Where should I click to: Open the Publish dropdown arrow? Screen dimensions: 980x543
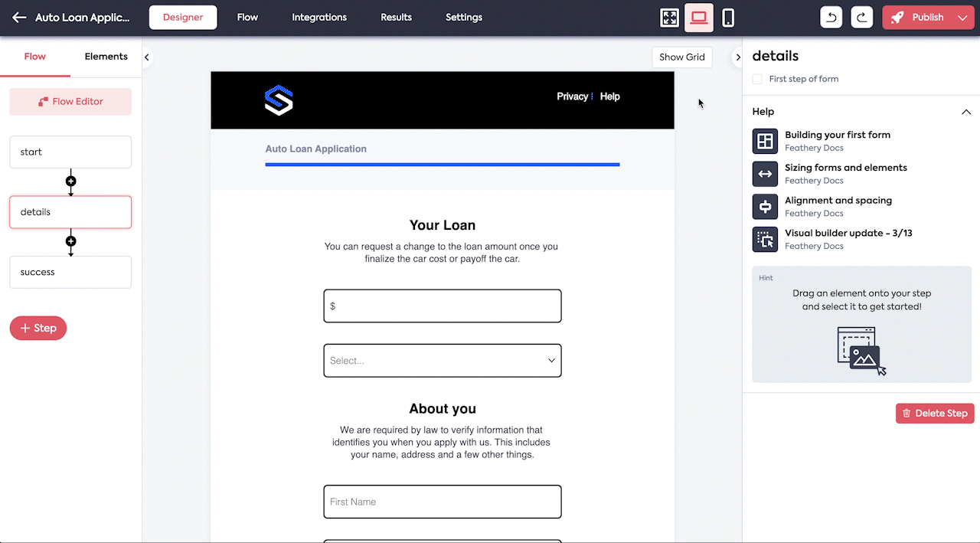962,18
